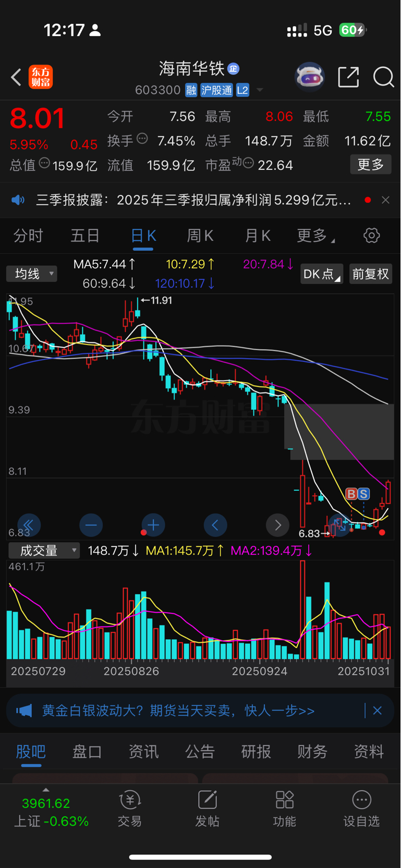The width and height of the screenshot is (401, 868).
Task: Open the robot AI assistant avatar
Action: coord(310,77)
